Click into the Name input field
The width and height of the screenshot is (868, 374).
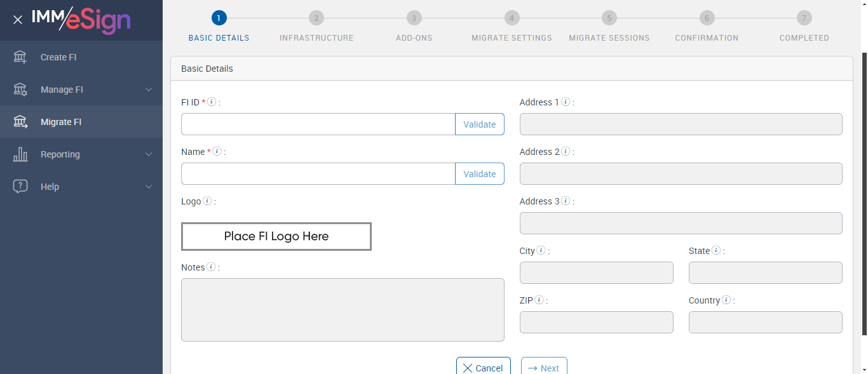(x=318, y=174)
